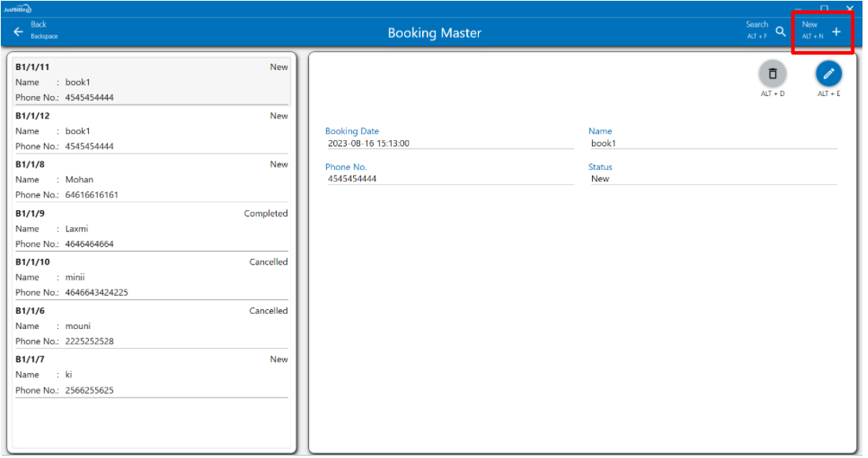This screenshot has height=458, width=868.
Task: Click the Back label in header
Action: click(x=39, y=25)
